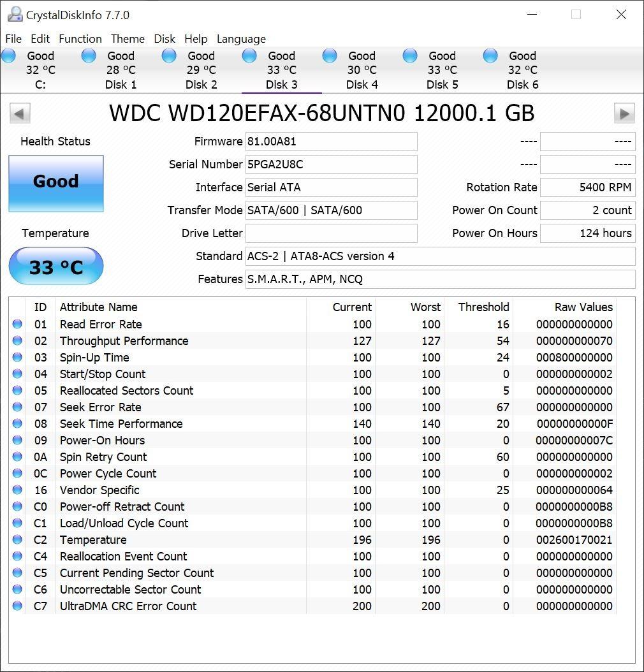Click status orb for Power Cycle Count

tap(17, 473)
